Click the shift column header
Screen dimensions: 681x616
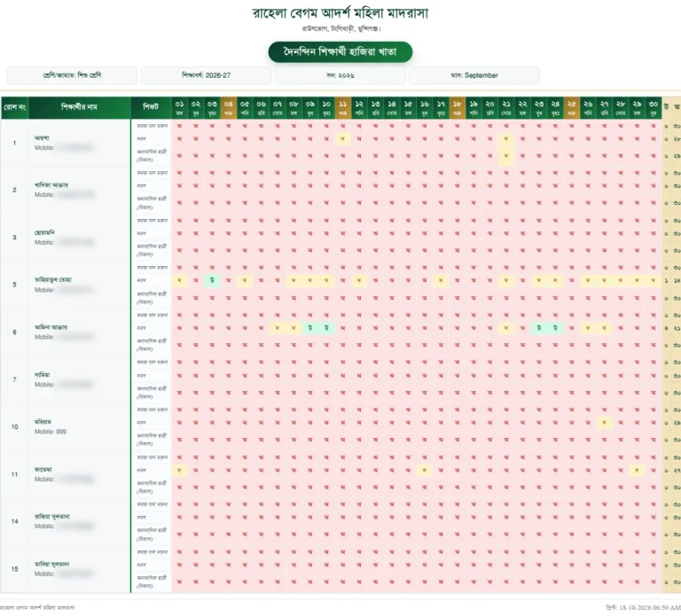pyautogui.click(x=151, y=107)
